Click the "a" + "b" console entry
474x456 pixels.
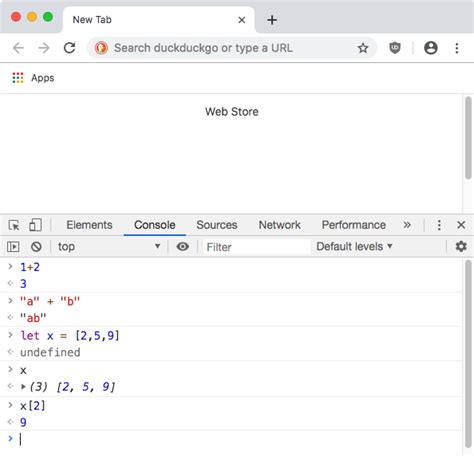point(50,301)
